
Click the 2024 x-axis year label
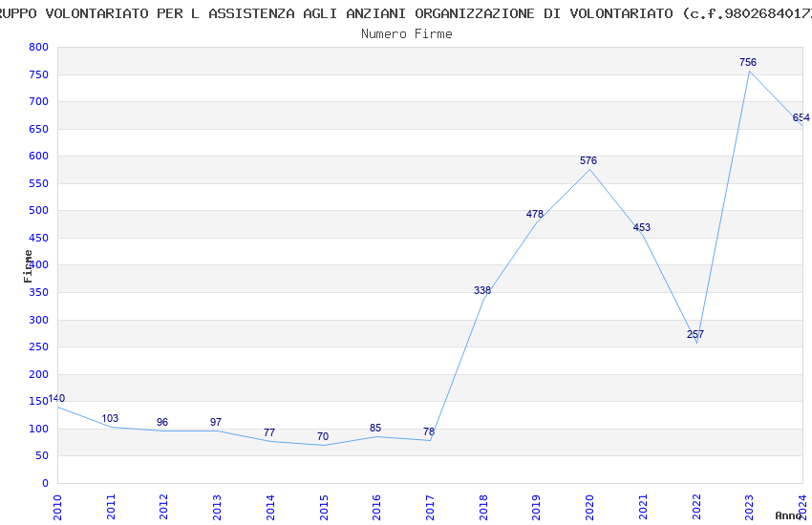point(802,508)
